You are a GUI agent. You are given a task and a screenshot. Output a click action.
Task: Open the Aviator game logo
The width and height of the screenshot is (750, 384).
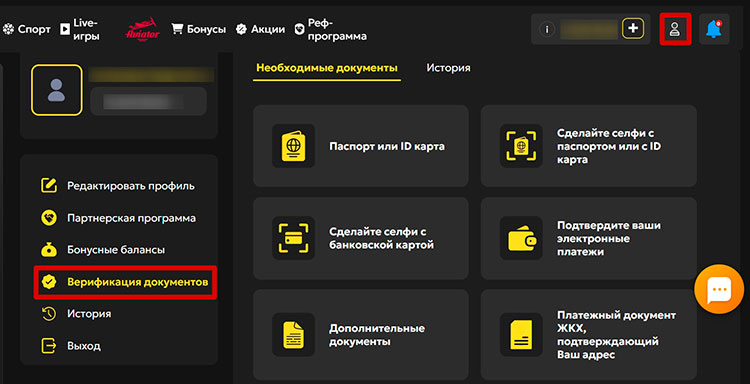[143, 30]
